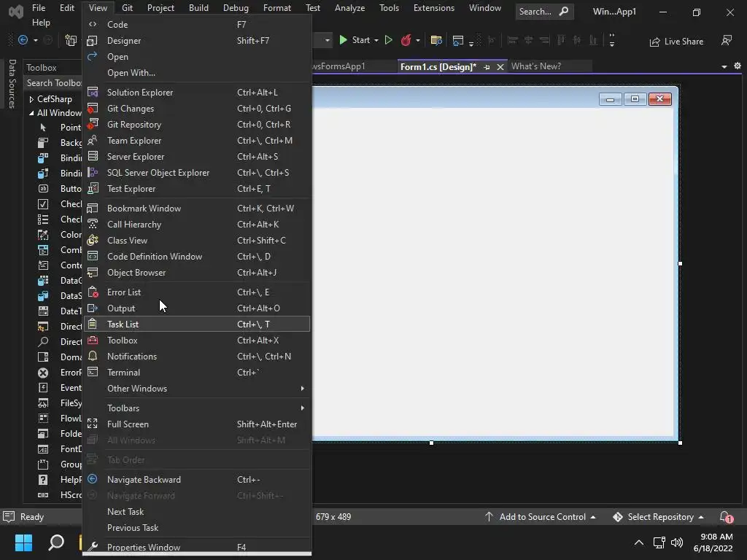Show hidden system tray icons
The height and width of the screenshot is (560, 747).
tap(639, 542)
